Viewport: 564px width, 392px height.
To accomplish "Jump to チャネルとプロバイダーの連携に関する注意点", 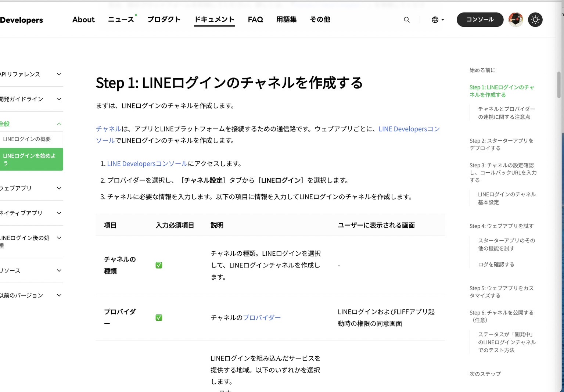I will [x=506, y=113].
